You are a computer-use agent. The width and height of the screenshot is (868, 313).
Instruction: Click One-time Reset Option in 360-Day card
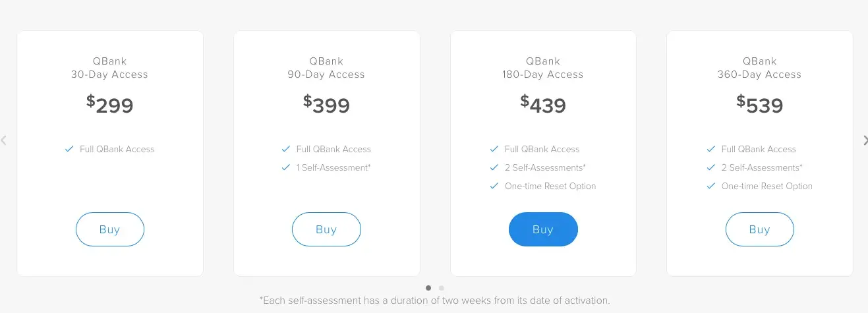point(767,186)
